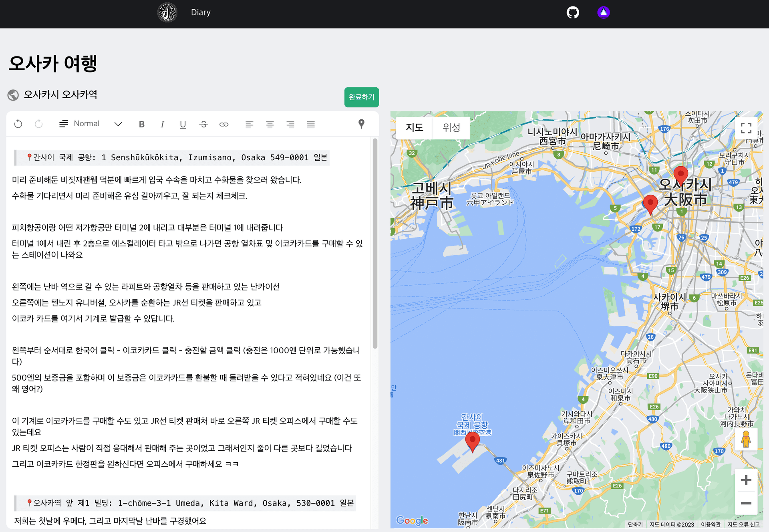Screen dimensions: 769x532
Task: Open the Normal text style dropdown
Action: [86, 123]
